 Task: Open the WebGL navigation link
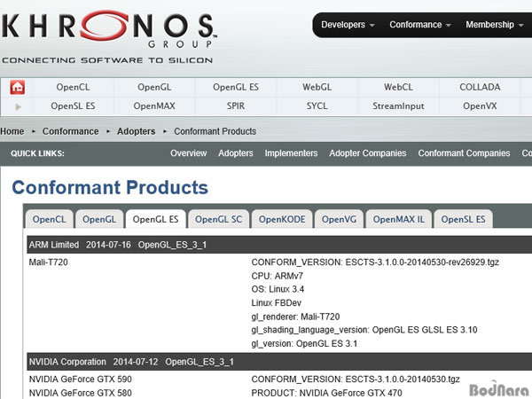point(317,87)
